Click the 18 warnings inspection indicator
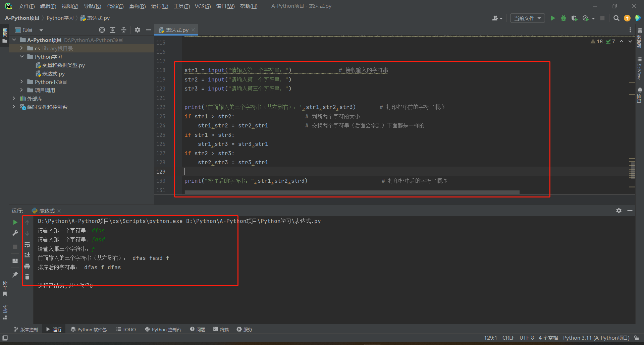Image resolution: width=644 pixels, height=345 pixels. tap(597, 41)
